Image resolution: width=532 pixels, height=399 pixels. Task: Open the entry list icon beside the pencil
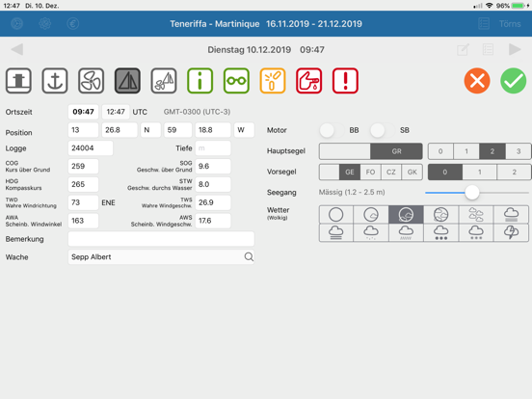pos(488,49)
